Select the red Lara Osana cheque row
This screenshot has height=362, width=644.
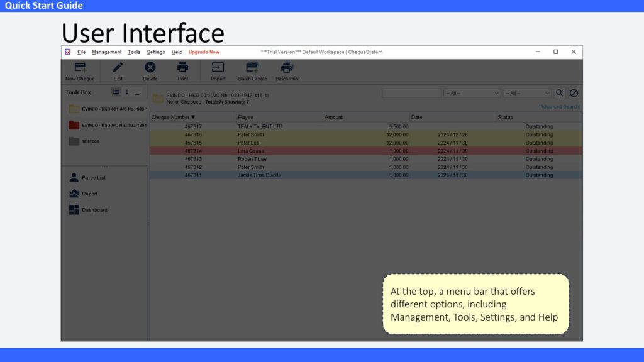[366, 151]
